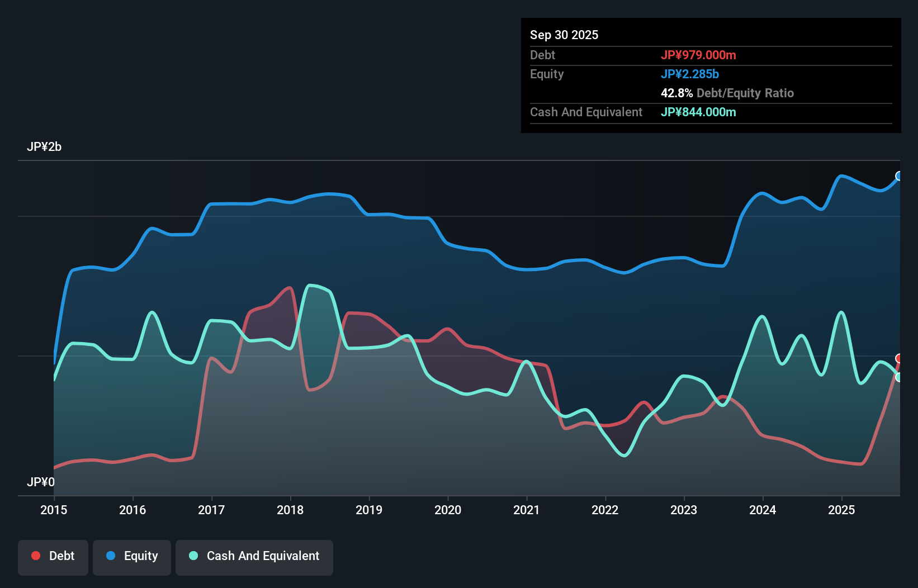Click the JP¥0 axis label

[41, 482]
